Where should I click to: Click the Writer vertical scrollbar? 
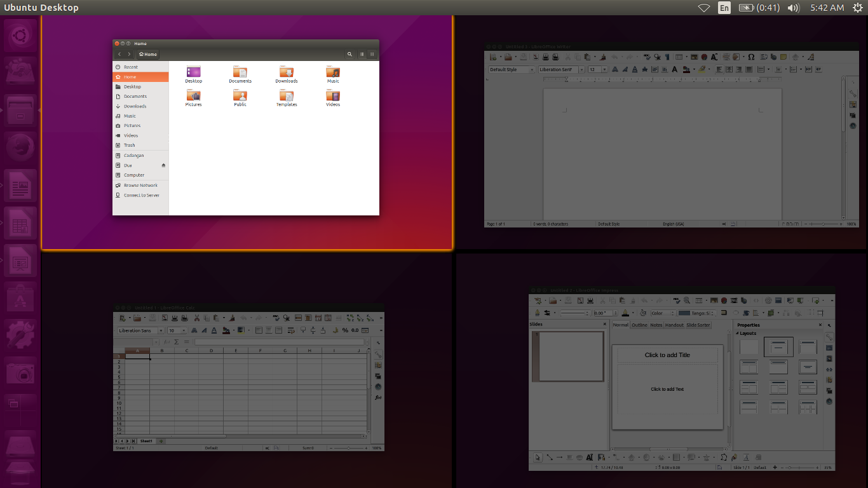(x=843, y=148)
